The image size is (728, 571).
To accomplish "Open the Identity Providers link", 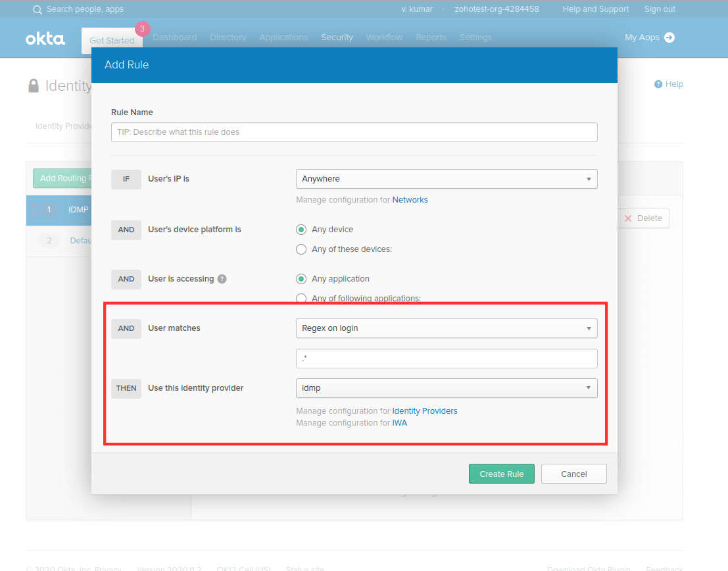I will point(424,411).
